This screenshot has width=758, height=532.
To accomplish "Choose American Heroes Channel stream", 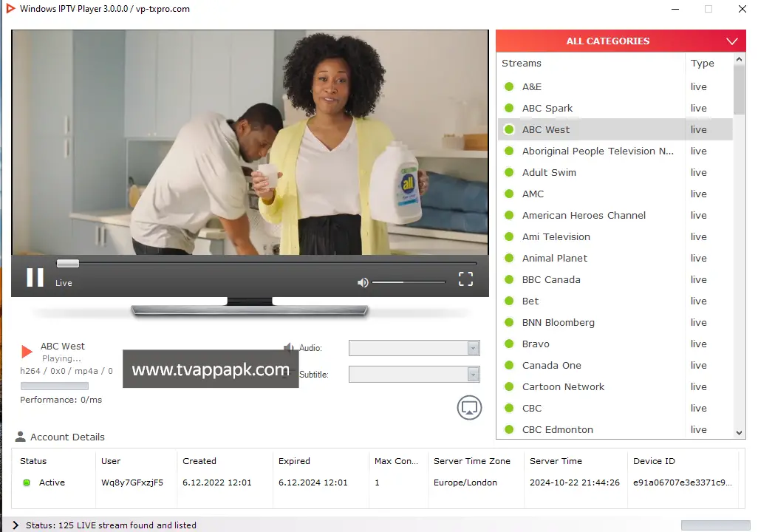I will 615,215.
